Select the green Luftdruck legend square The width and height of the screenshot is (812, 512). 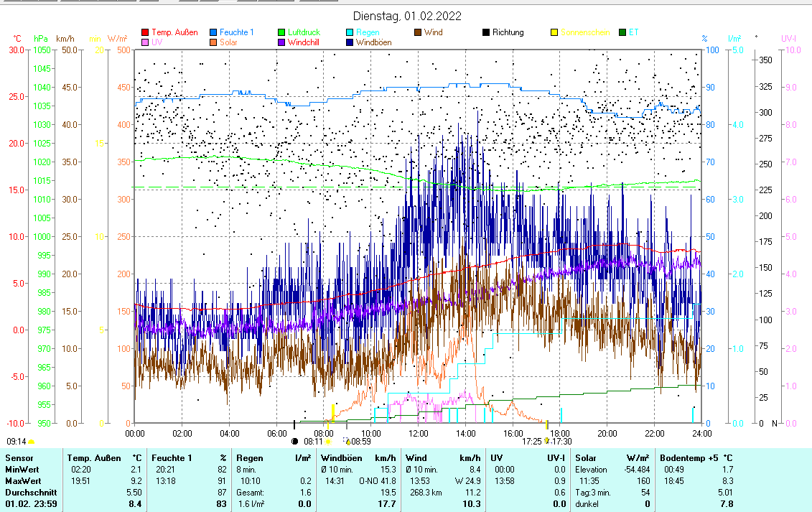[x=281, y=32]
